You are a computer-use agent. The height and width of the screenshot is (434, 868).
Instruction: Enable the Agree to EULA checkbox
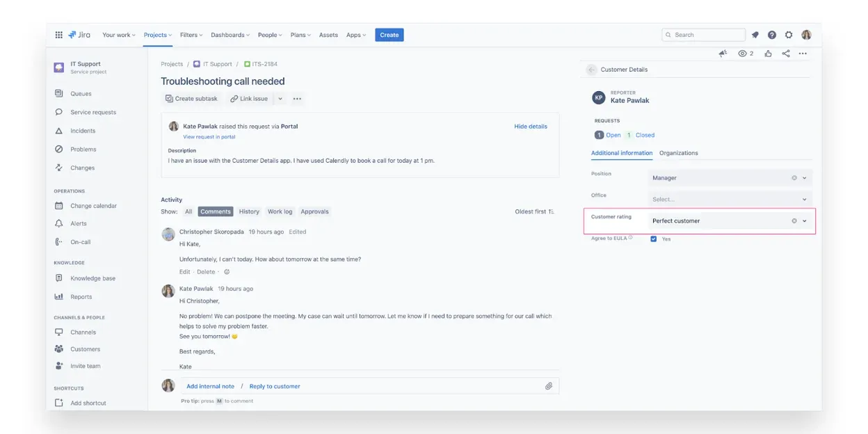[x=653, y=238]
